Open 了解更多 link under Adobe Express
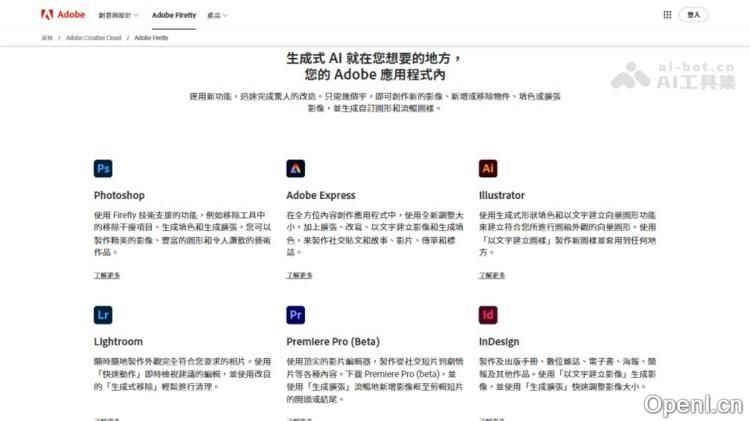The height and width of the screenshot is (421, 750). pyautogui.click(x=299, y=275)
